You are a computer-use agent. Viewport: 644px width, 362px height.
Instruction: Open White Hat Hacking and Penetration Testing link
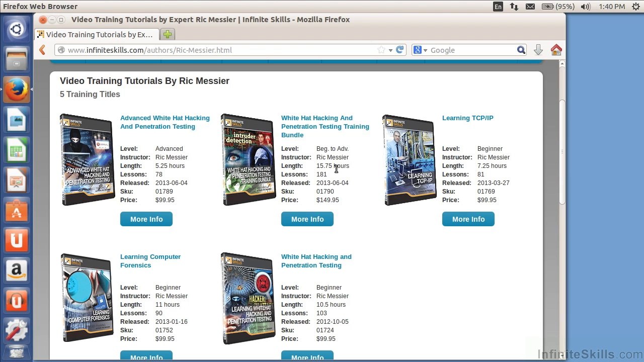pos(316,261)
